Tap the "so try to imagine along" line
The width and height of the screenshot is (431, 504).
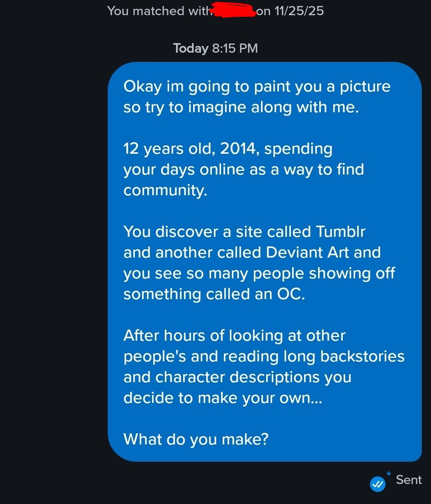pyautogui.click(x=241, y=107)
